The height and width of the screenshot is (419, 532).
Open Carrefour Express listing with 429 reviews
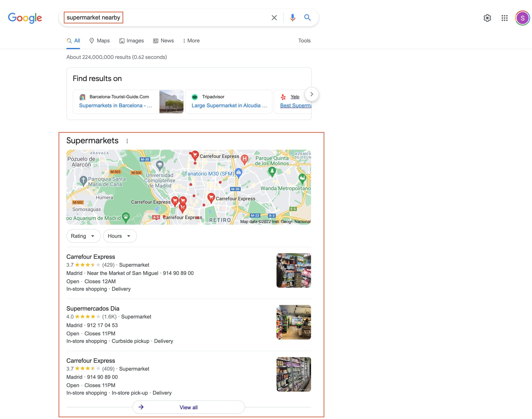coord(91,257)
